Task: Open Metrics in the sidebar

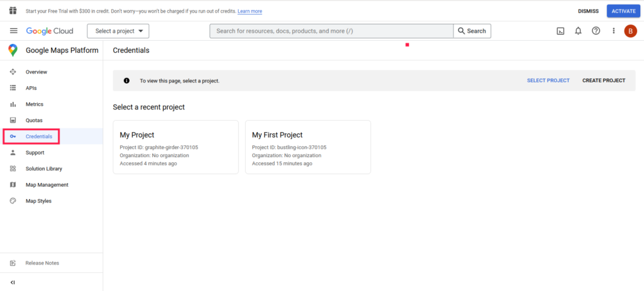Action: tap(34, 104)
